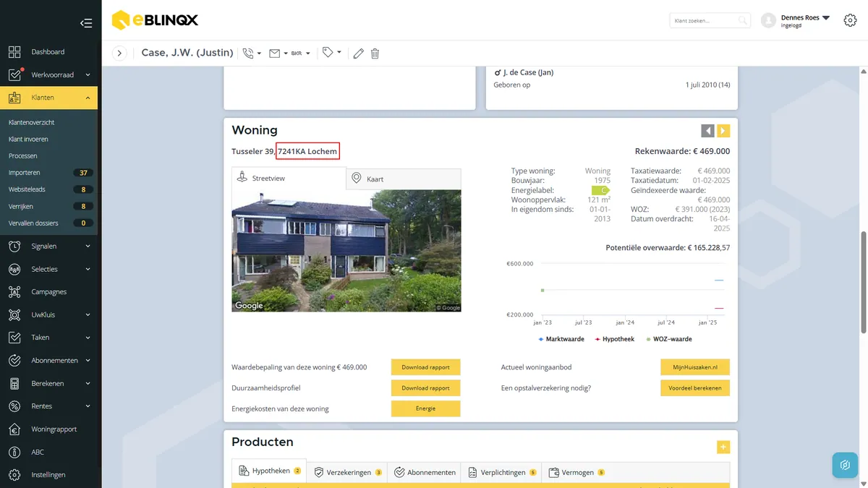Screen dimensions: 868x488
Task: Open Instellingen via its sidebar gear icon
Action: 14,475
